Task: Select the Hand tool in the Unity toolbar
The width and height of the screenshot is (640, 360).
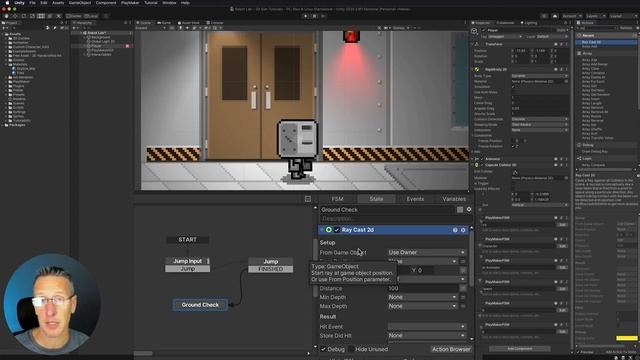Action: [x=7, y=16]
